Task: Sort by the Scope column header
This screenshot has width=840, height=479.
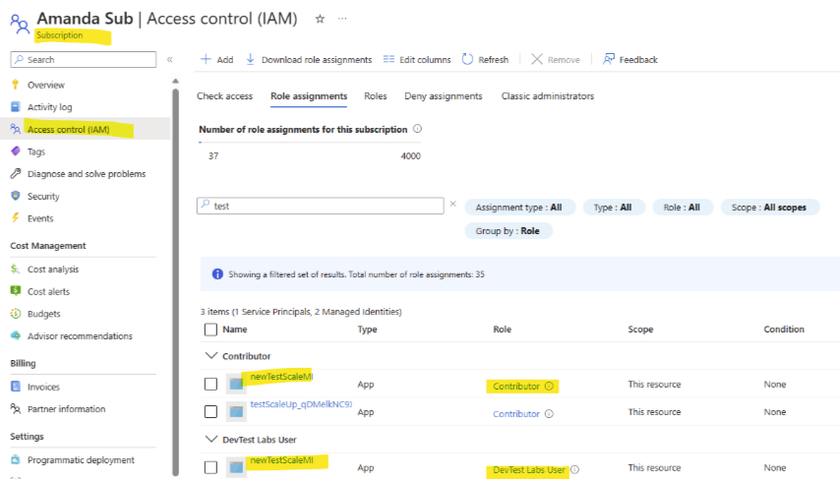Action: pos(641,329)
